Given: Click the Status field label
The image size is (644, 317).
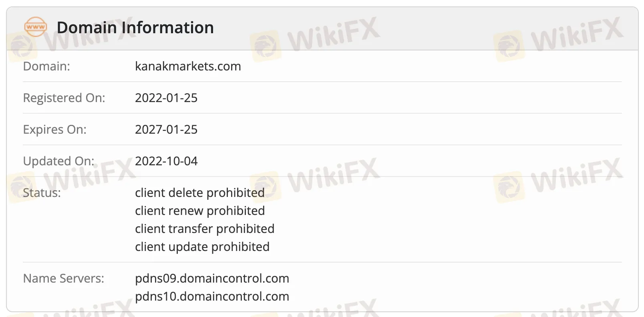Looking at the screenshot, I should [42, 193].
